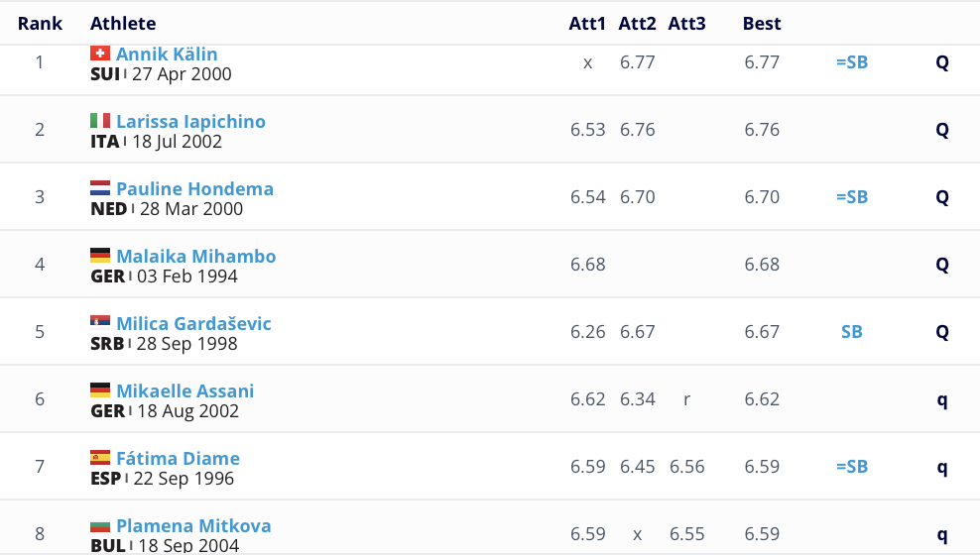Click the Att1 column header
980x555 pixels.
pos(587,24)
